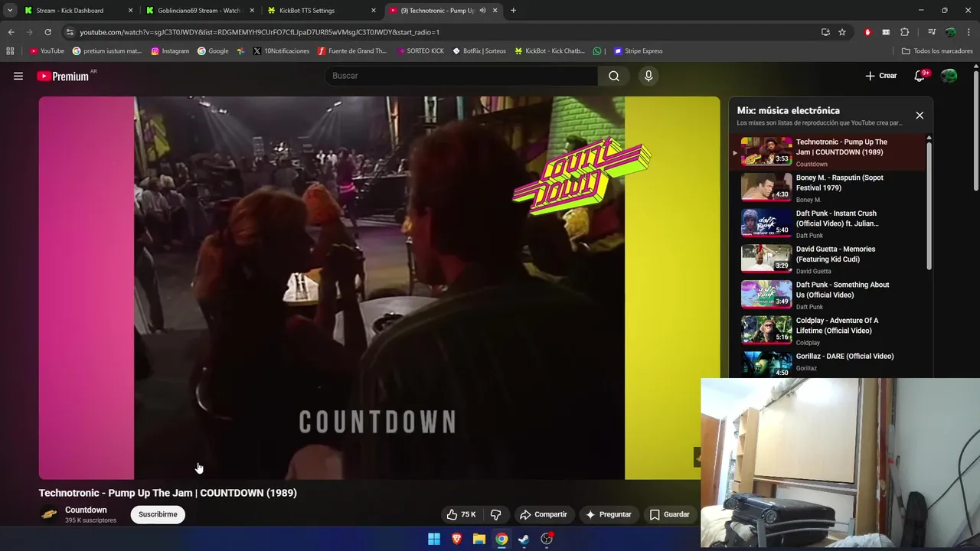Image resolution: width=980 pixels, height=551 pixels.
Task: Open the YouTube hamburger guide menu
Action: [18, 76]
